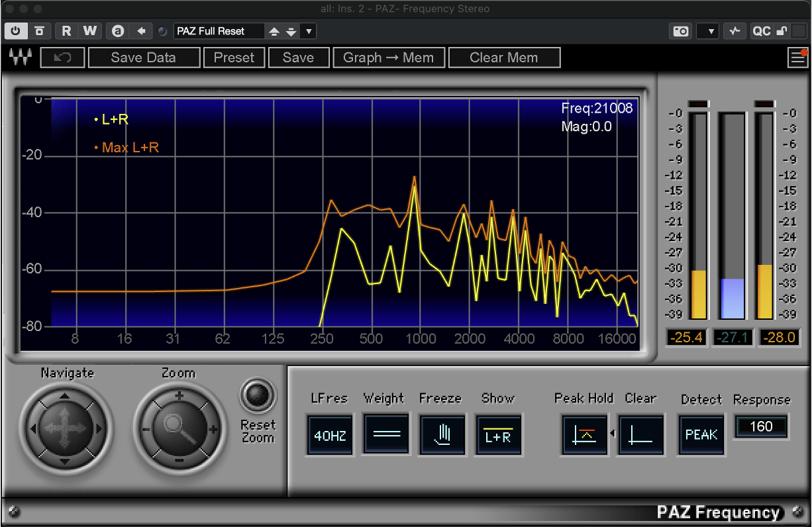The height and width of the screenshot is (527, 812).
Task: Navigate down with the Navigate pad bottom arrow
Action: click(x=64, y=461)
